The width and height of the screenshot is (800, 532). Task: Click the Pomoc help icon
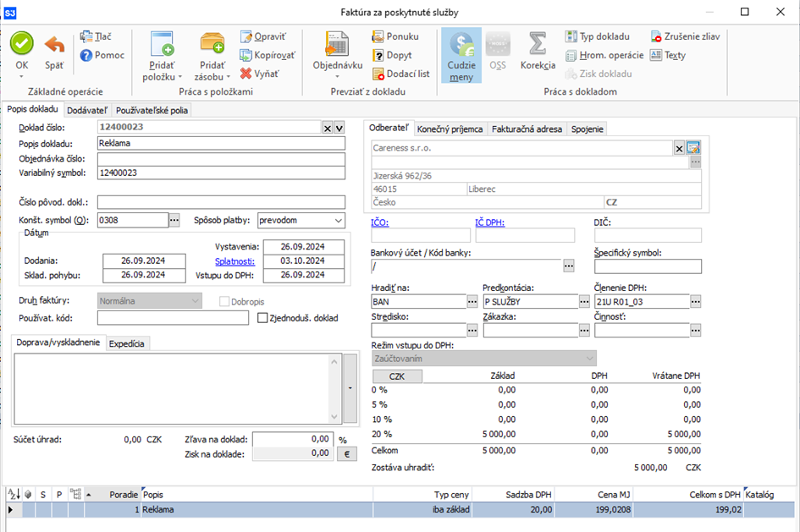(88, 55)
